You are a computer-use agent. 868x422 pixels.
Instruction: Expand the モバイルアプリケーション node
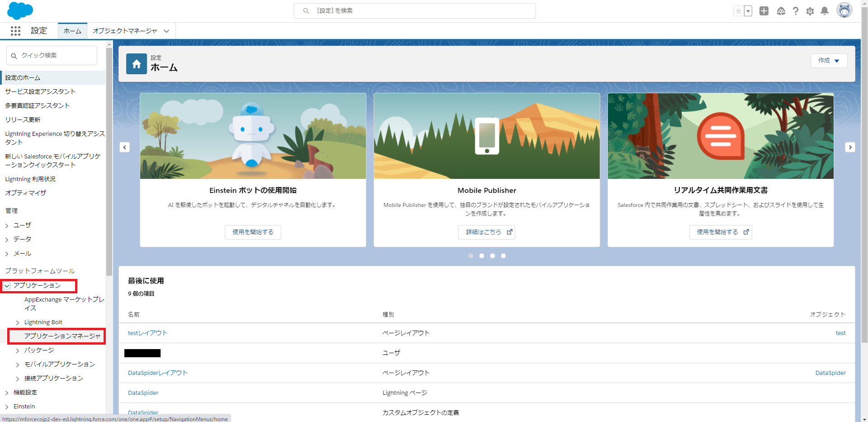click(x=18, y=365)
